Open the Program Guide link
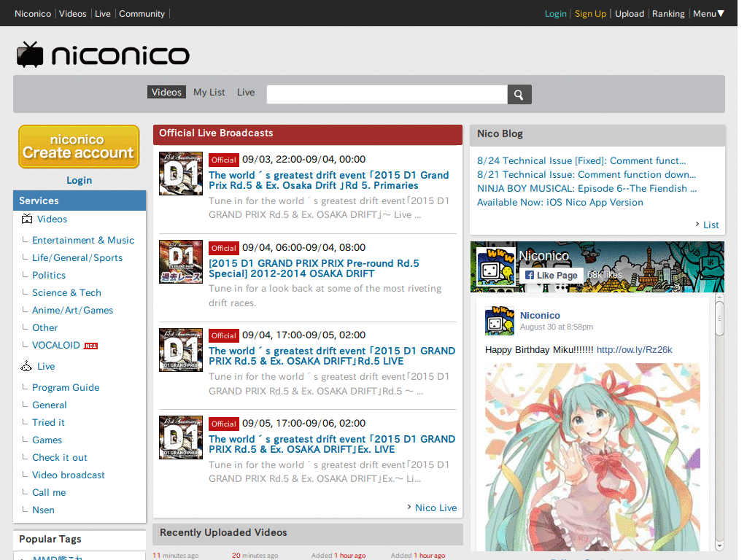The height and width of the screenshot is (560, 747). (x=66, y=388)
